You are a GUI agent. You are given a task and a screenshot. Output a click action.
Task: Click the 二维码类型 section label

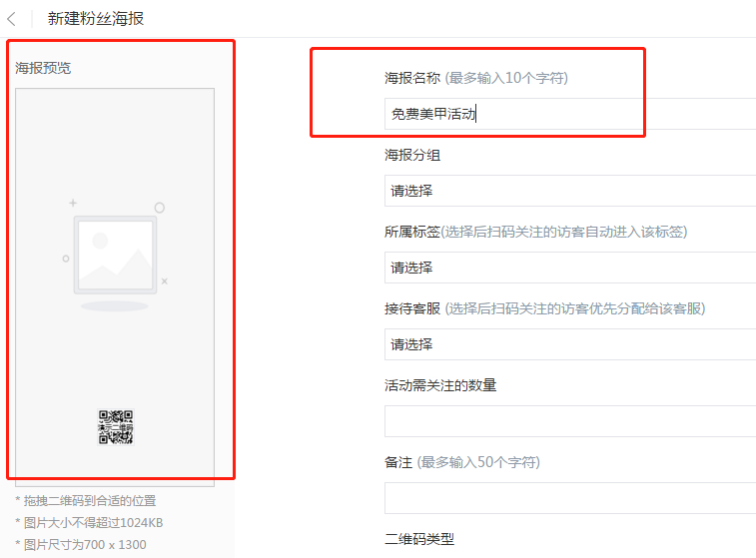[x=419, y=539]
